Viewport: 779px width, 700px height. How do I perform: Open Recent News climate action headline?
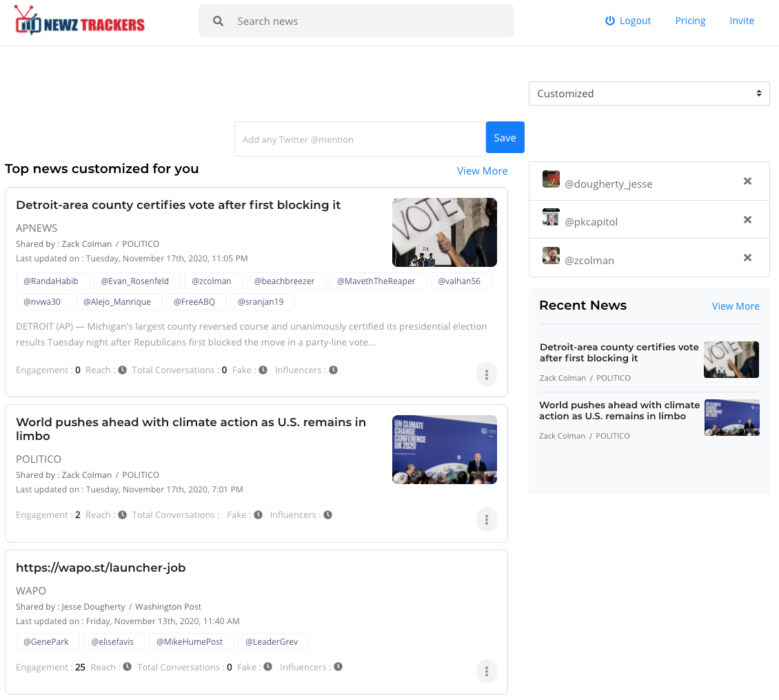(x=619, y=410)
